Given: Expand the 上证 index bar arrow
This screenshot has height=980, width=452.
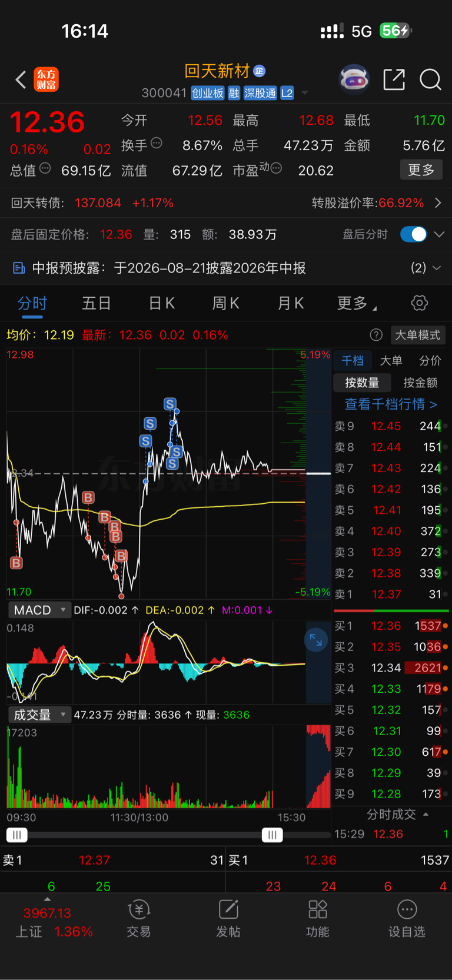Looking at the screenshot, I should point(48,899).
